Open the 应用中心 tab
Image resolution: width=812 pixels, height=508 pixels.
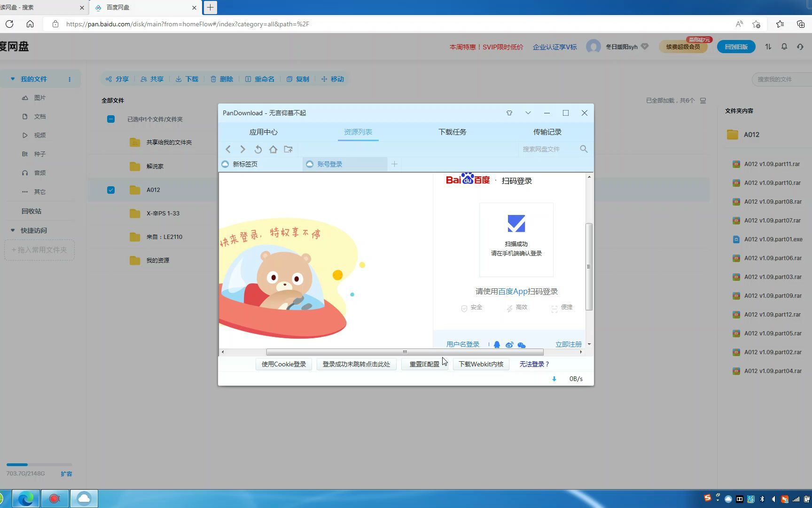click(x=263, y=132)
